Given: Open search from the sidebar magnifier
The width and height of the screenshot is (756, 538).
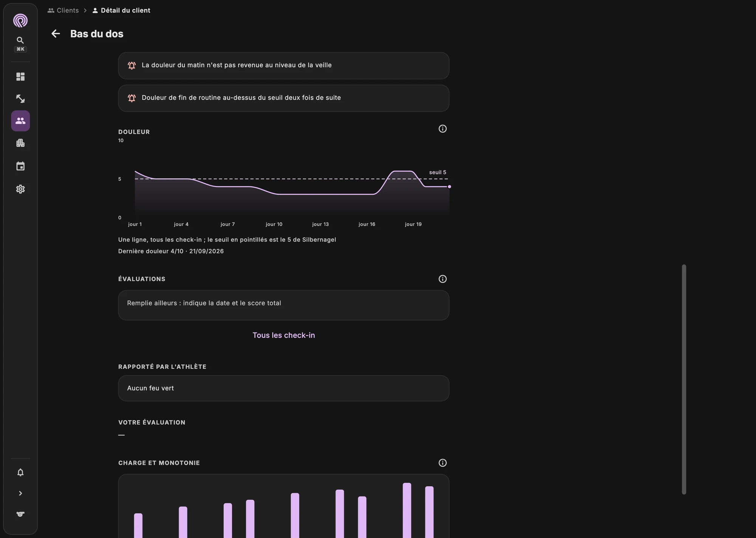Looking at the screenshot, I should (x=20, y=40).
